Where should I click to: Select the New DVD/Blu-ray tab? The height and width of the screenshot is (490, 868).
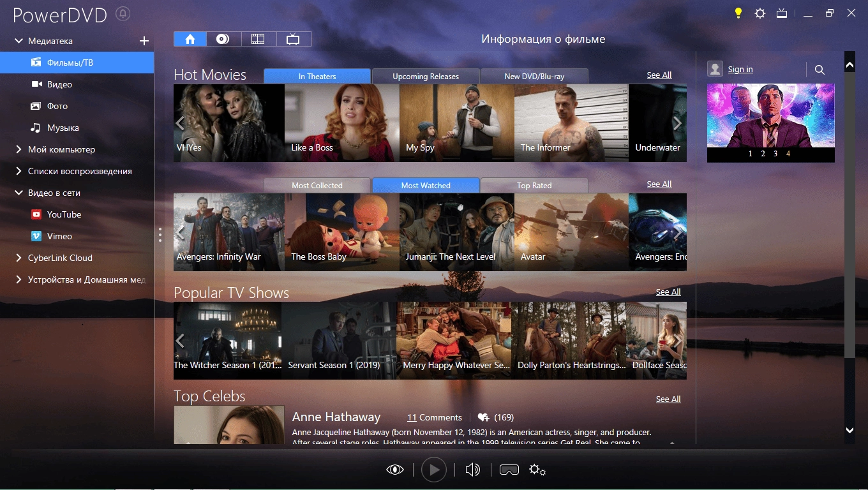[x=534, y=76]
